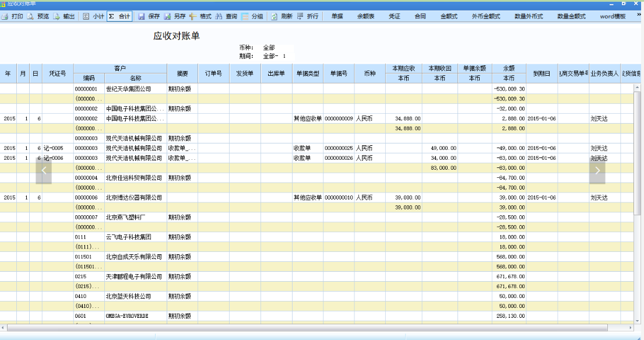Select 摘要 column header
This screenshot has width=644, height=340.
[x=182, y=73]
